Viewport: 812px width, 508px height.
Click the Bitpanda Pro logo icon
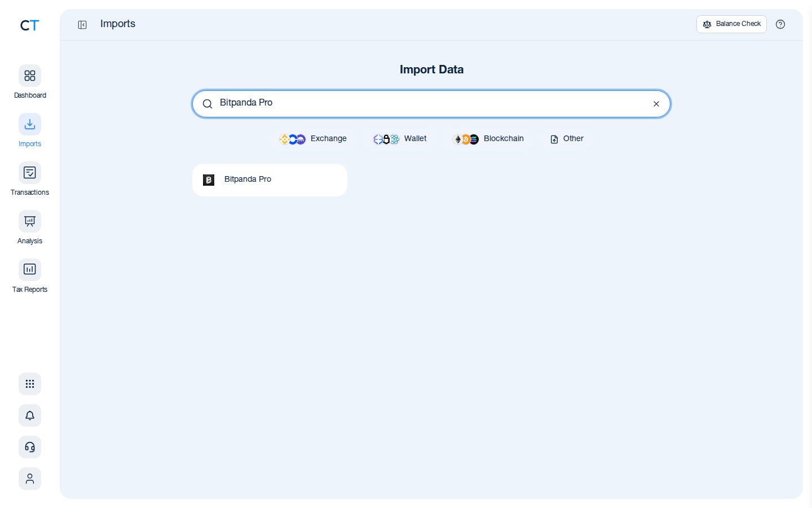pos(209,180)
